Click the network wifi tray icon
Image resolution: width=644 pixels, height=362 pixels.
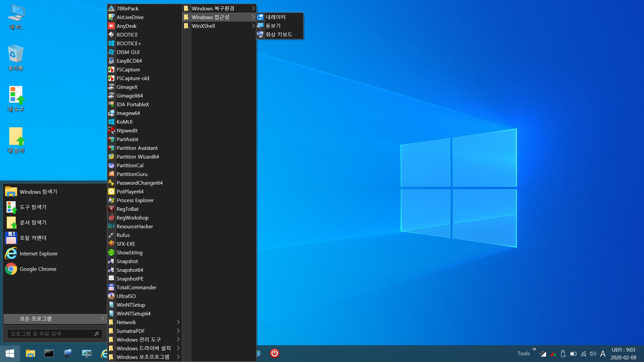coord(584,354)
